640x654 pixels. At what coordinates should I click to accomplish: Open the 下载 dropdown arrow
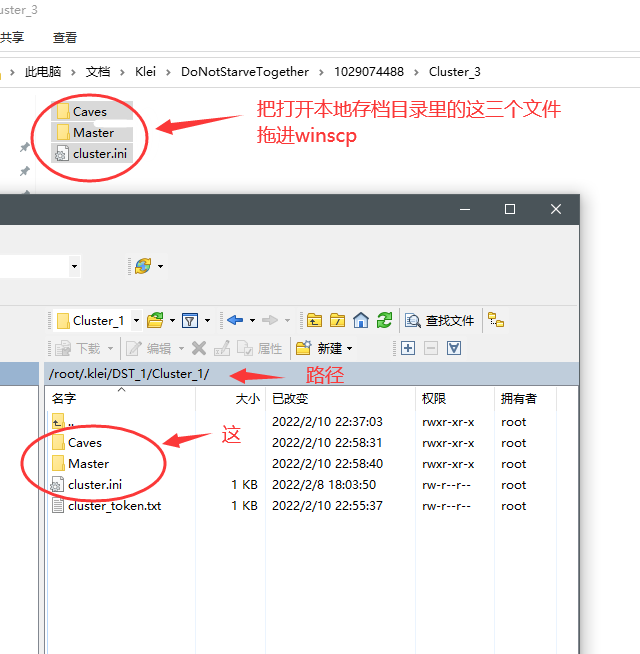click(111, 348)
